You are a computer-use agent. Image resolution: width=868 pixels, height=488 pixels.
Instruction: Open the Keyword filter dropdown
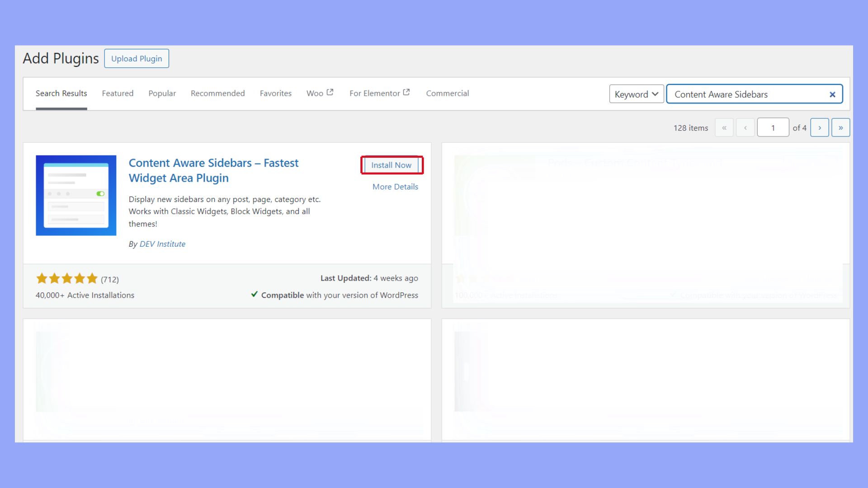pyautogui.click(x=636, y=94)
